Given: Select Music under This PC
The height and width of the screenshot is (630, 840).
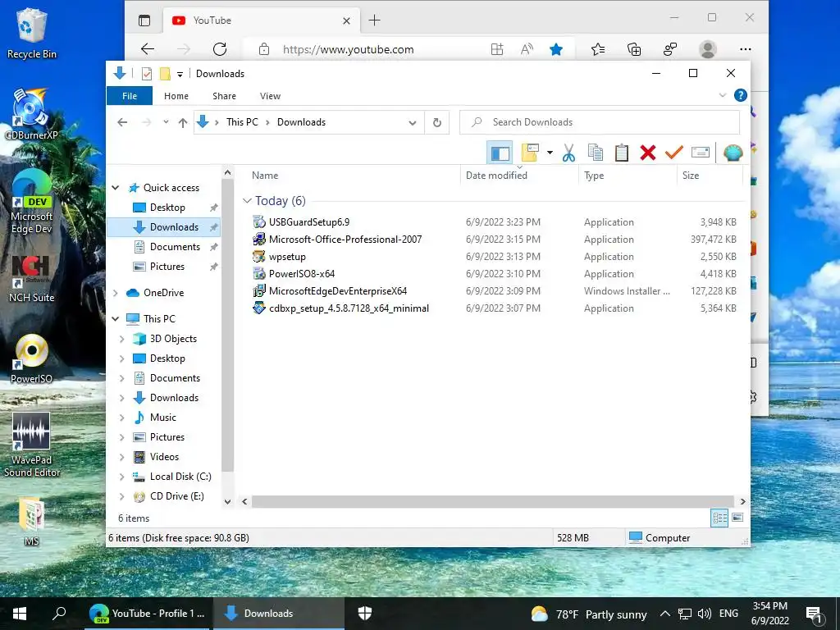Looking at the screenshot, I should coord(163,418).
